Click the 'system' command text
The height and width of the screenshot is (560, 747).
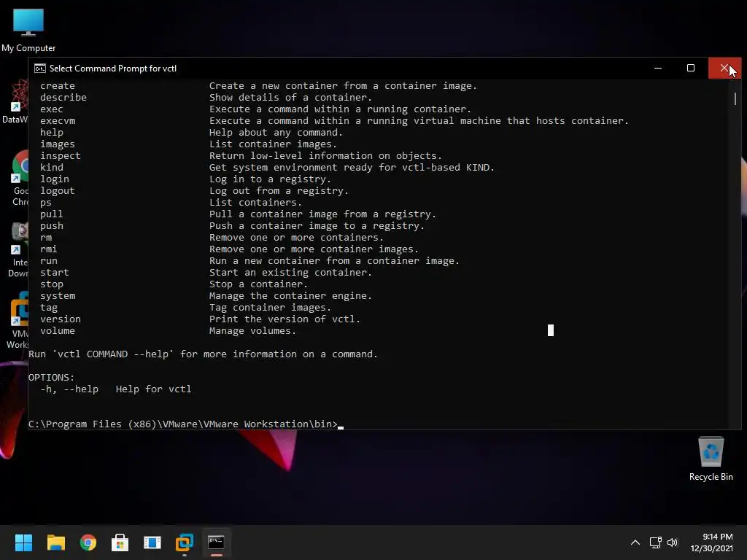pyautogui.click(x=58, y=296)
